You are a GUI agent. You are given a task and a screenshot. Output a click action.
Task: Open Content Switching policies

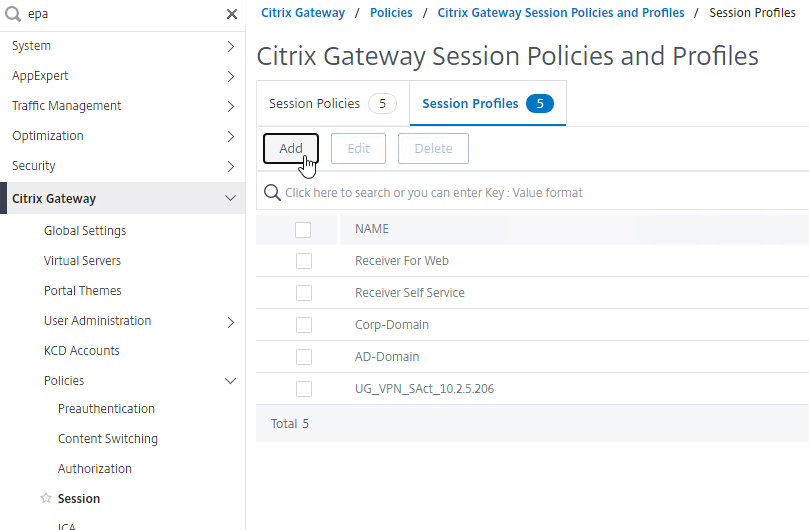tap(108, 439)
